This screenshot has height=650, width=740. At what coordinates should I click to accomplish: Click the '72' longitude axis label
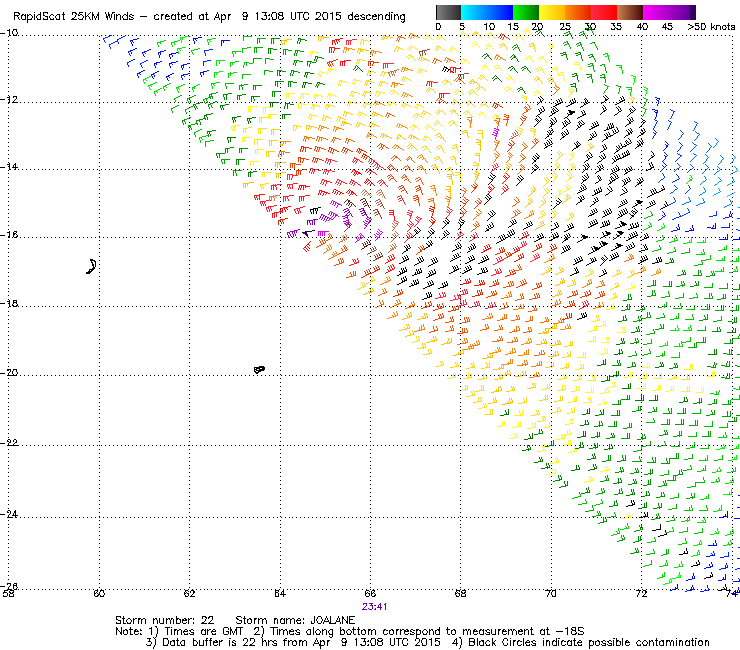coord(641,593)
